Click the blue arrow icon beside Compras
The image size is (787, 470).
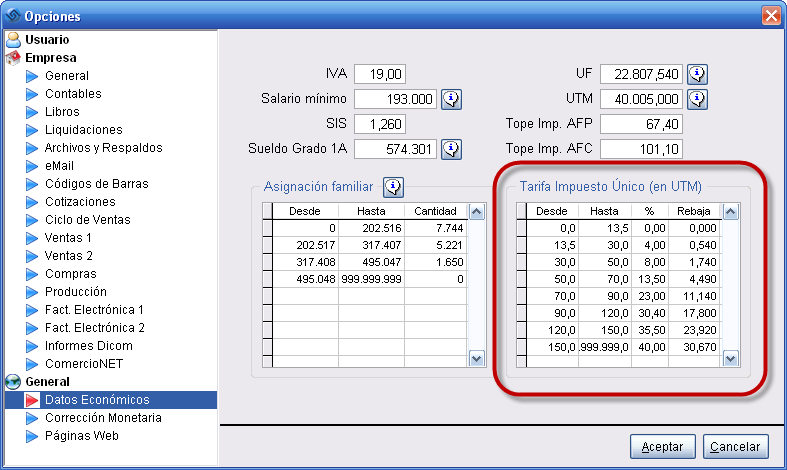(32, 274)
